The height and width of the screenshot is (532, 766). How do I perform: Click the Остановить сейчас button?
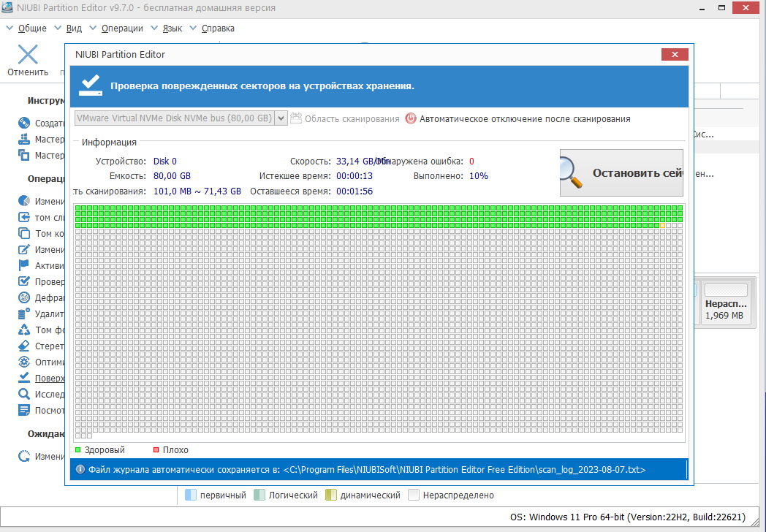(x=621, y=173)
